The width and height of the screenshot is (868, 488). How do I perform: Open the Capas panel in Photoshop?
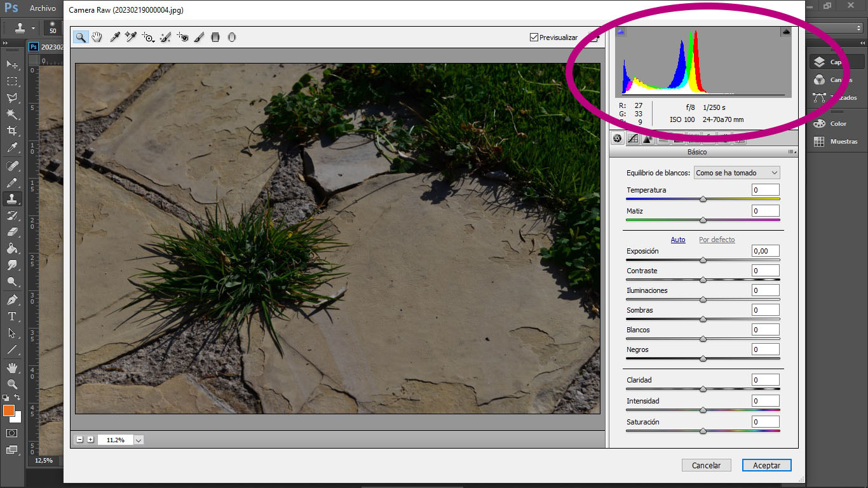pos(837,62)
